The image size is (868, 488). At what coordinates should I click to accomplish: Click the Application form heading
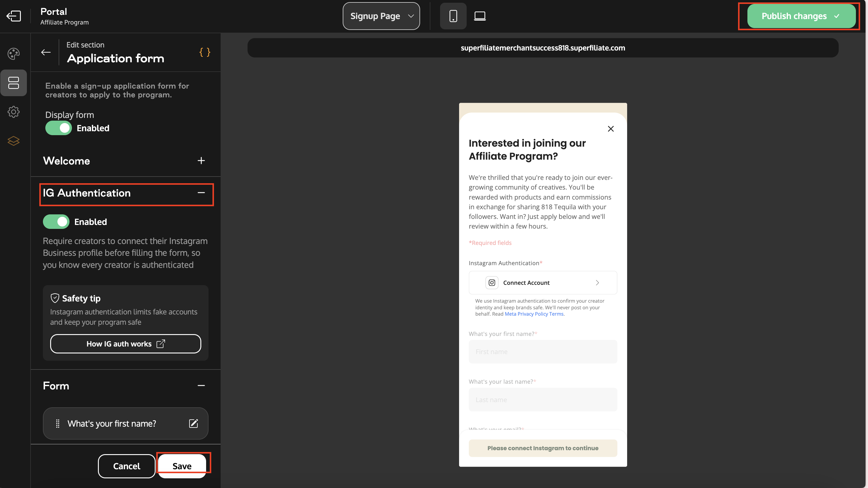[115, 58]
